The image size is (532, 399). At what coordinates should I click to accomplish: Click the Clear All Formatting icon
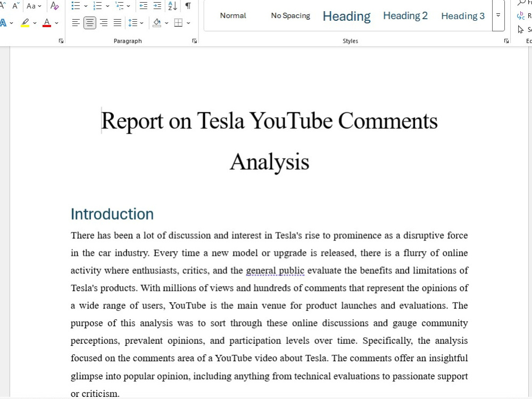[54, 5]
